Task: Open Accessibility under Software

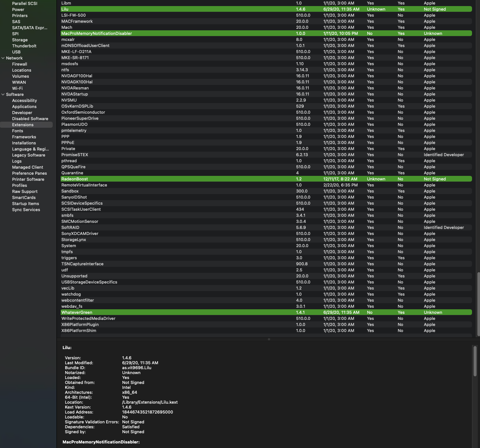Action: point(24,100)
